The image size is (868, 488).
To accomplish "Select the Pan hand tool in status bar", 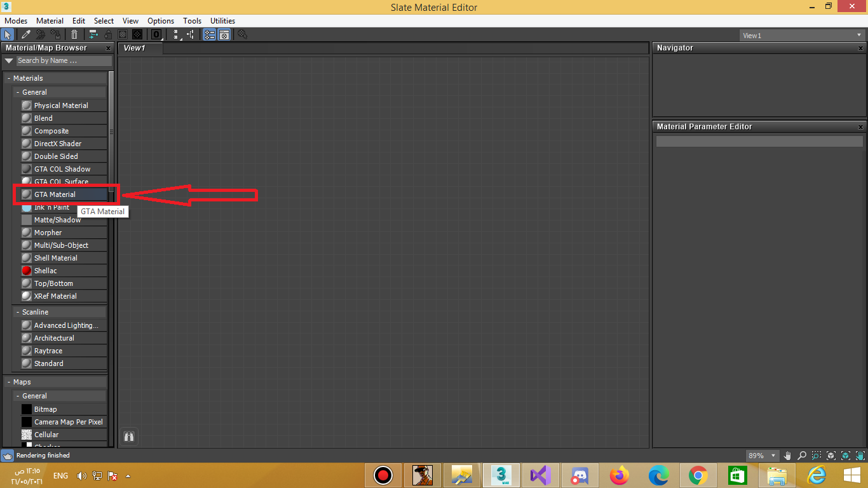I will pos(788,456).
